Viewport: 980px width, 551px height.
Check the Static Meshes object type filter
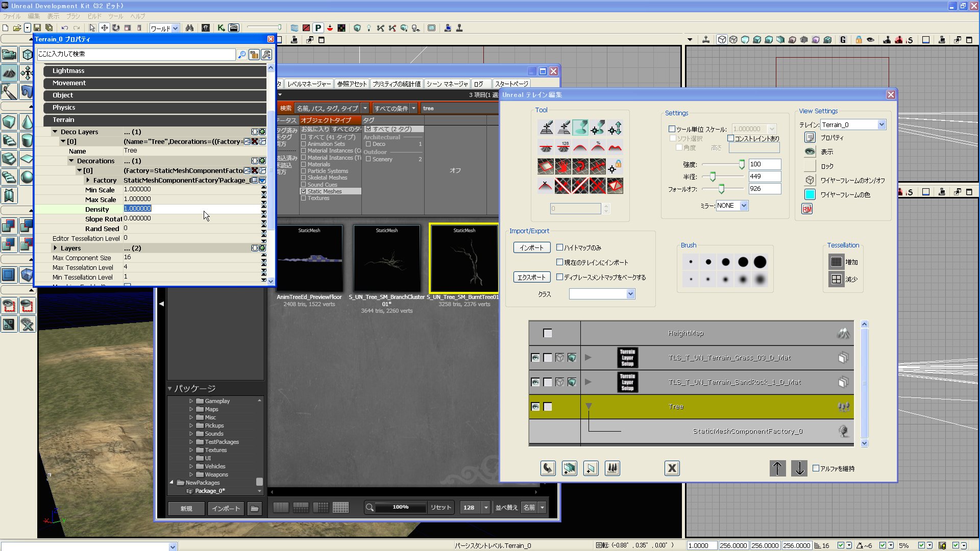coord(304,191)
